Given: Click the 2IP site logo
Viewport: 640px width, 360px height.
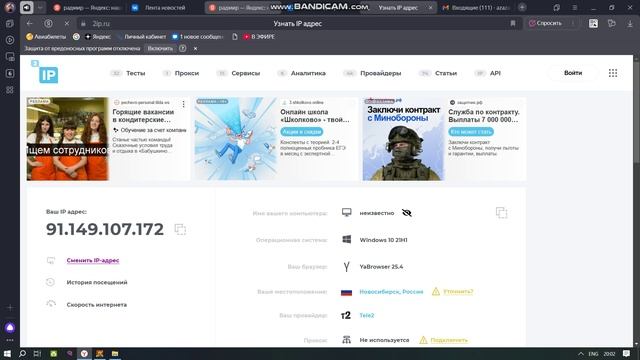Looking at the screenshot, I should 45,72.
